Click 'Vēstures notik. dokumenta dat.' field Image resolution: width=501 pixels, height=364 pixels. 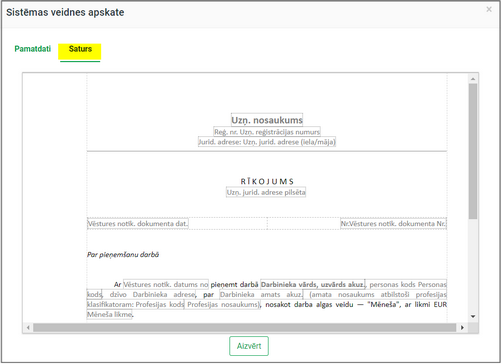coord(138,224)
